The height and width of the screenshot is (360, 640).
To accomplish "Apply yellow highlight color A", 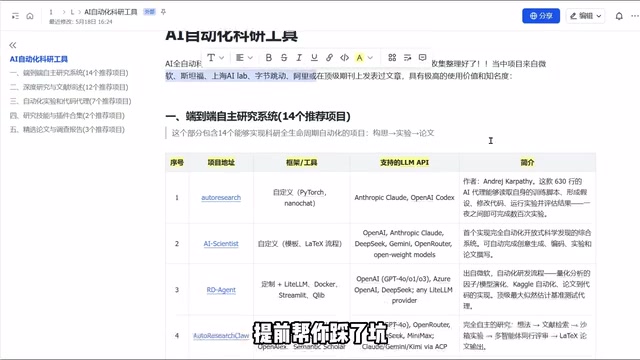I will tap(360, 58).
